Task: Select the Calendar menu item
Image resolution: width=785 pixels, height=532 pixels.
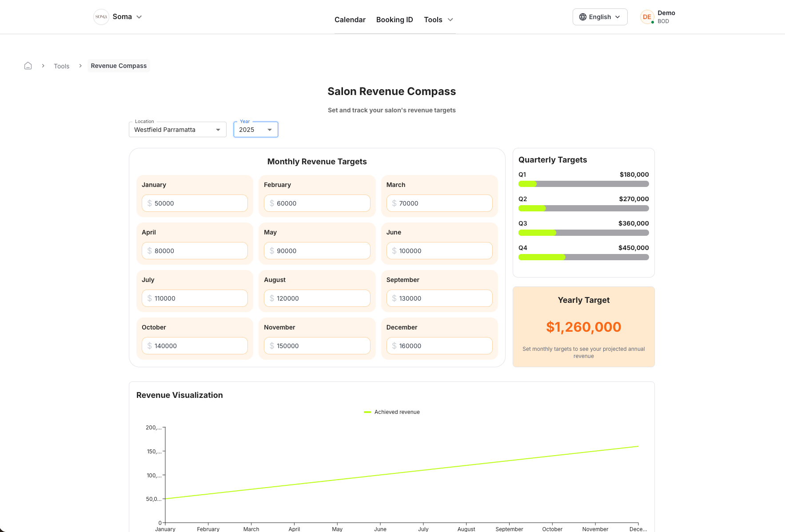Action: (350, 20)
